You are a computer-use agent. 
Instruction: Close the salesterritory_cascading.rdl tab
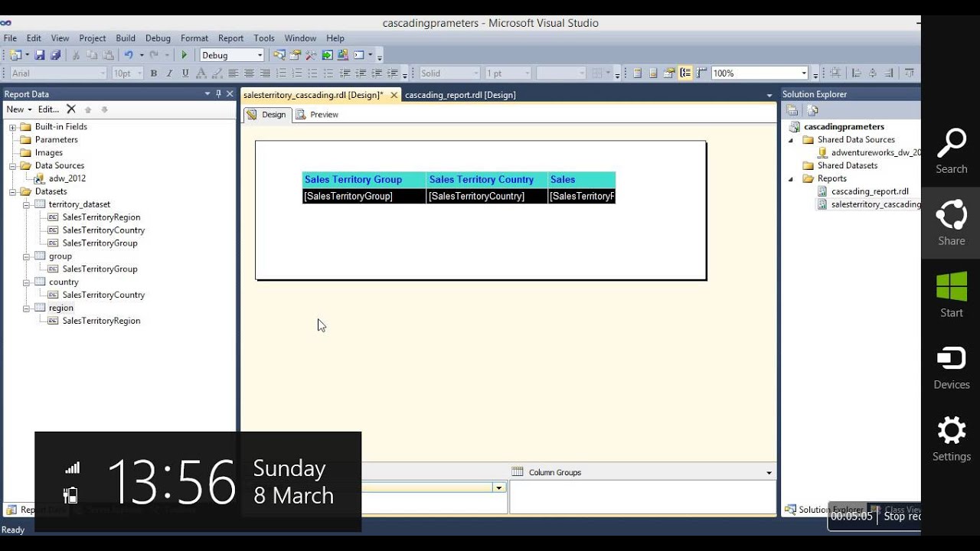[394, 95]
